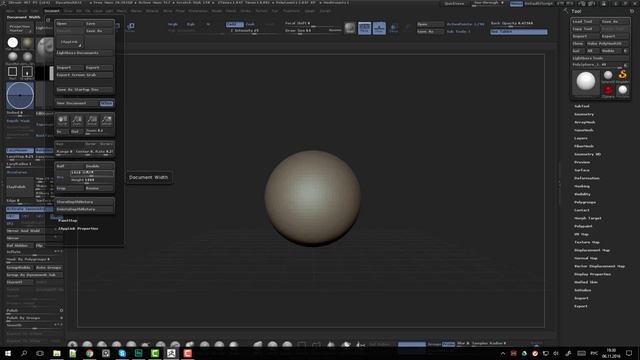640x360 pixels.
Task: Click Mirror And Weld button
Action: (x=34, y=231)
